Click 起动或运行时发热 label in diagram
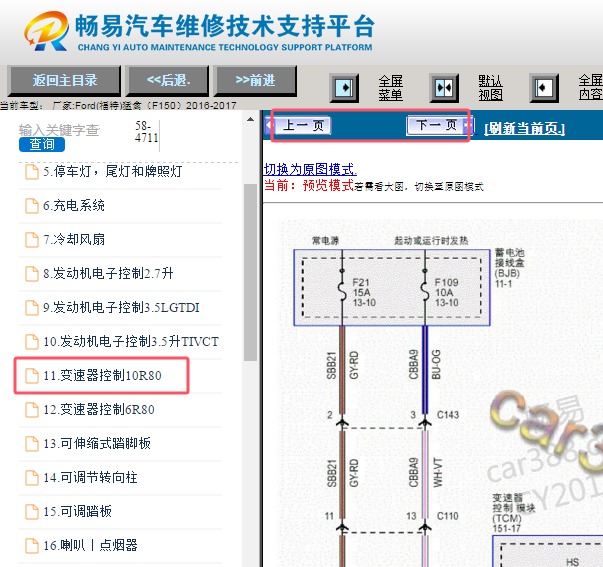 [x=431, y=241]
